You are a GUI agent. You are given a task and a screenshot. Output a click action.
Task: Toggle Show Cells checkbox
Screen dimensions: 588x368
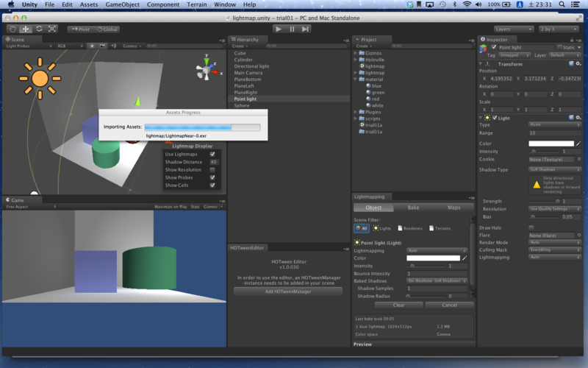(x=212, y=185)
